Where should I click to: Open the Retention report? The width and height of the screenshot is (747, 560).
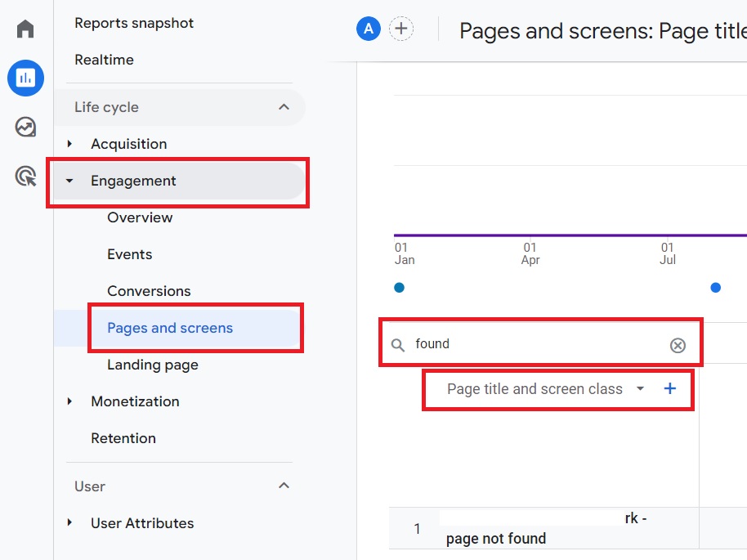pos(123,438)
